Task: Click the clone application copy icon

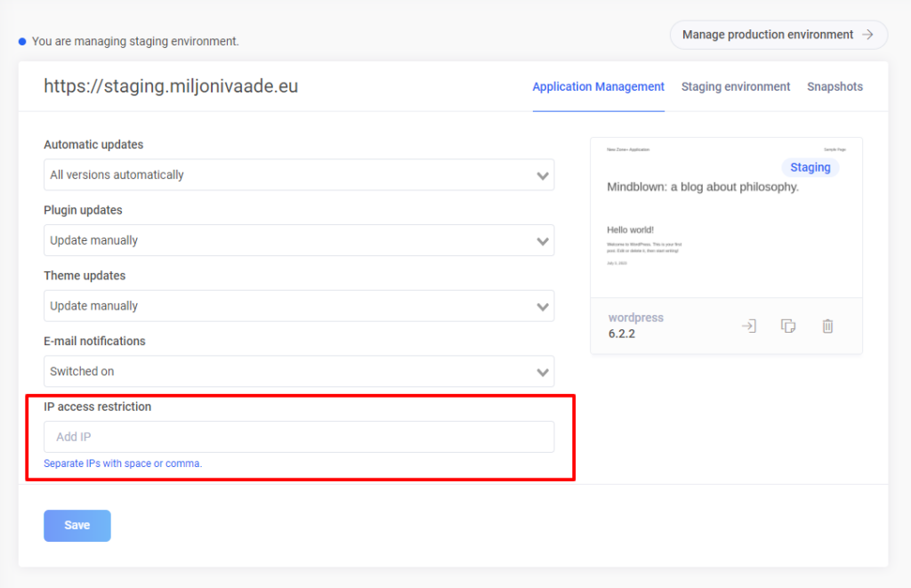Action: point(787,326)
